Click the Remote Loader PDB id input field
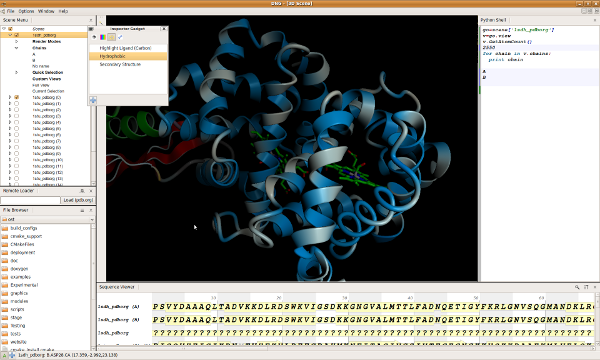The height and width of the screenshot is (360, 600). pos(30,200)
